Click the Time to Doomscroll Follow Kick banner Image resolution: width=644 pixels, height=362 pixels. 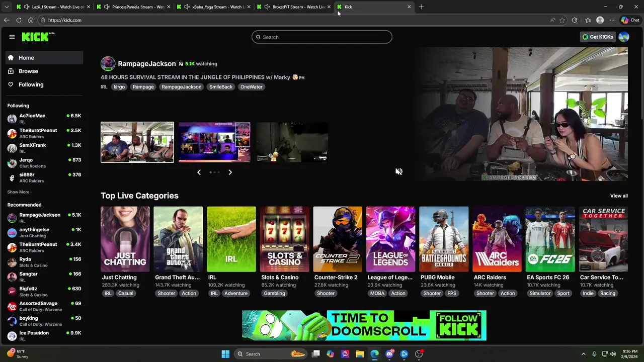364,325
